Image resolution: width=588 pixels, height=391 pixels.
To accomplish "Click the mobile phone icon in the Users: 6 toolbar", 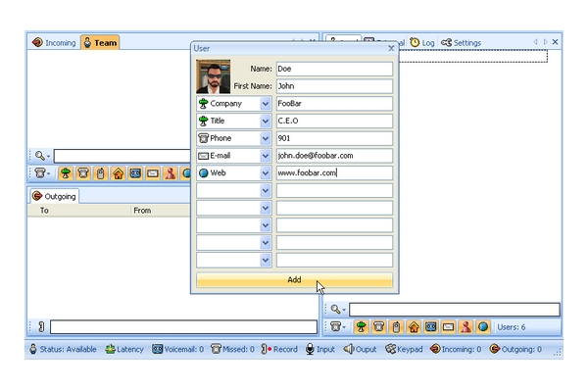I will click(x=396, y=327).
